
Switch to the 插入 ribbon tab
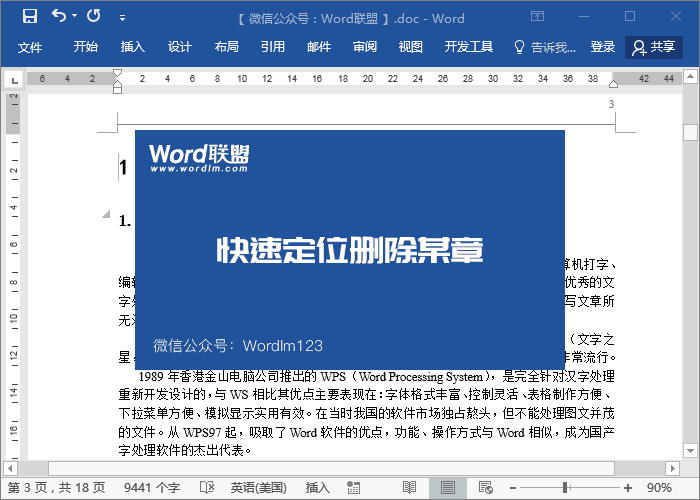click(x=133, y=47)
